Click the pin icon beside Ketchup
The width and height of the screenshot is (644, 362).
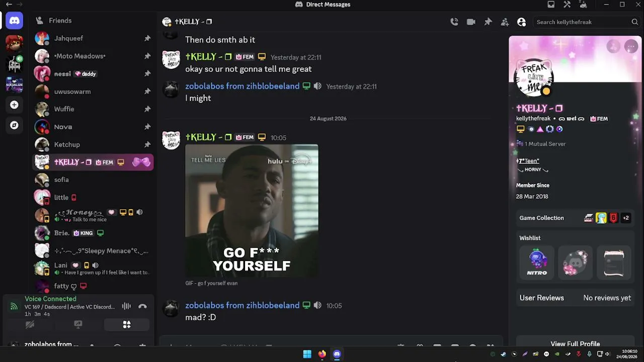coord(147,144)
